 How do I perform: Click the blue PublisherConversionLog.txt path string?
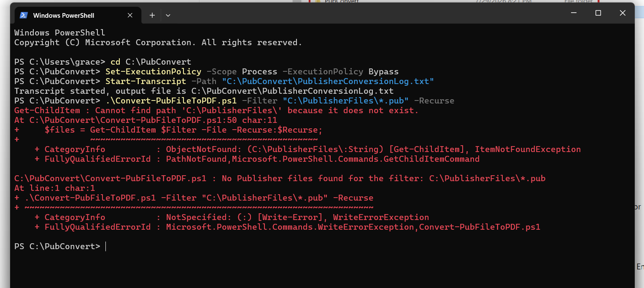coord(328,81)
